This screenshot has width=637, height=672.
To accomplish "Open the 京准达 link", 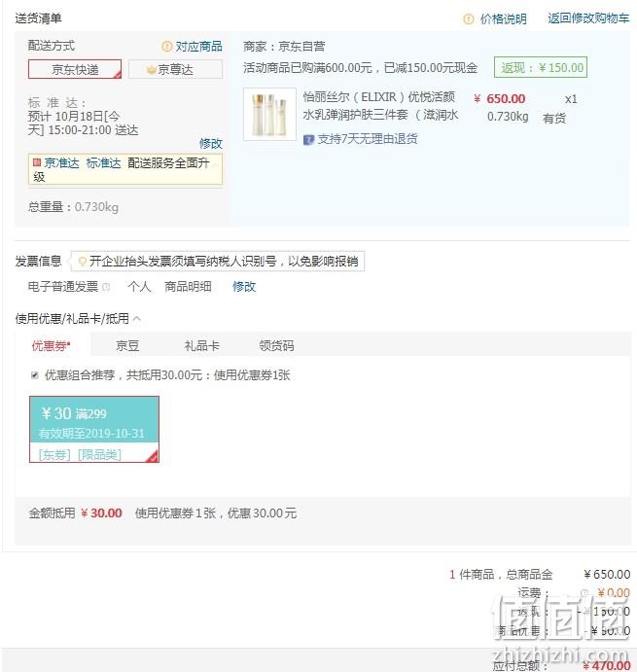I will coord(61,163).
